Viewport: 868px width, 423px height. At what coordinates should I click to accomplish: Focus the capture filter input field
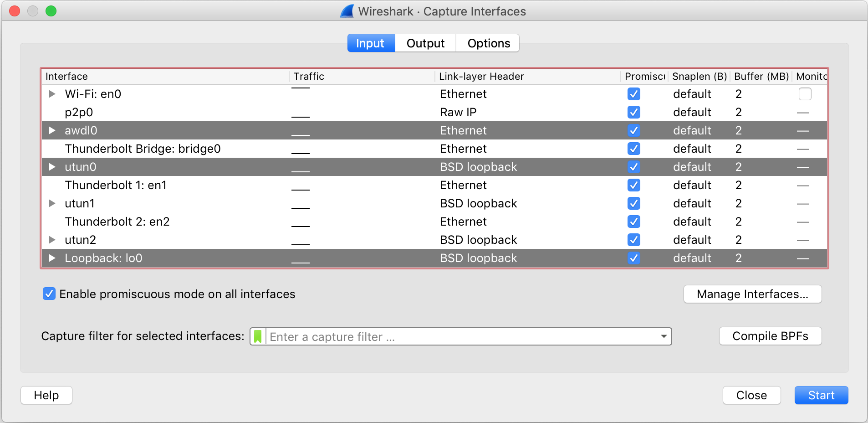pyautogui.click(x=461, y=336)
